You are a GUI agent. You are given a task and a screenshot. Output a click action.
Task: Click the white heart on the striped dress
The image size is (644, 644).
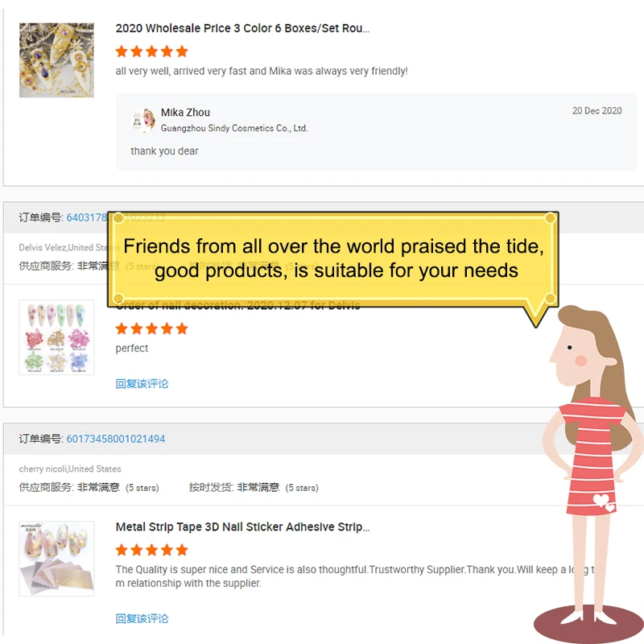pos(603,503)
